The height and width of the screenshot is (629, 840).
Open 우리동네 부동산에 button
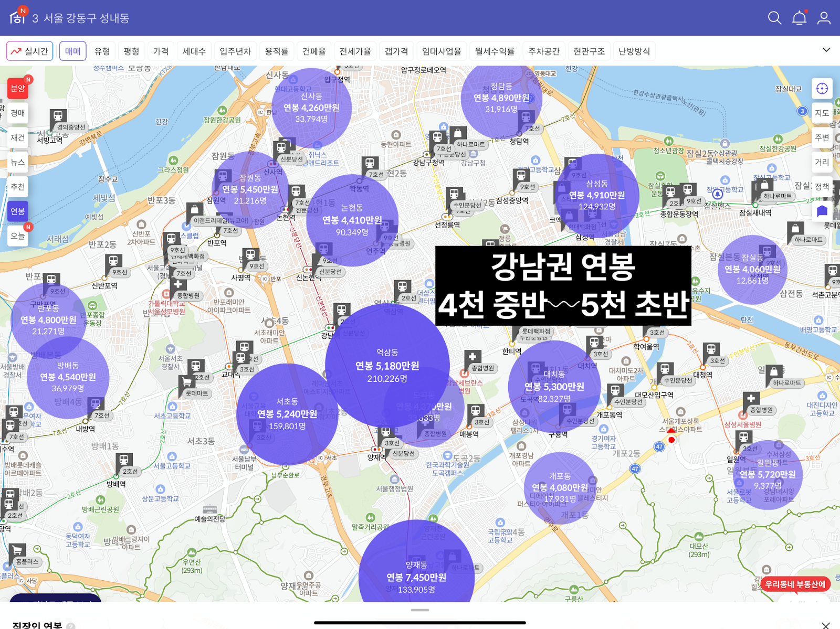point(795,584)
